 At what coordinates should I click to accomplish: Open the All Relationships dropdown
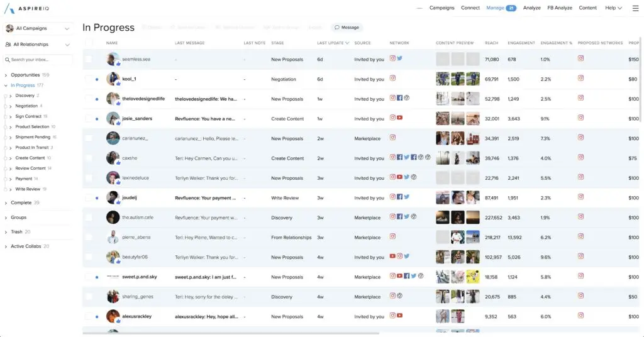pyautogui.click(x=38, y=45)
